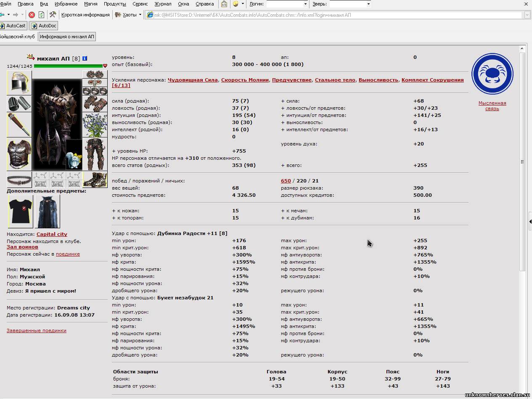532x399 pixels.
Task: Select the boots equipment slot
Action: click(95, 180)
